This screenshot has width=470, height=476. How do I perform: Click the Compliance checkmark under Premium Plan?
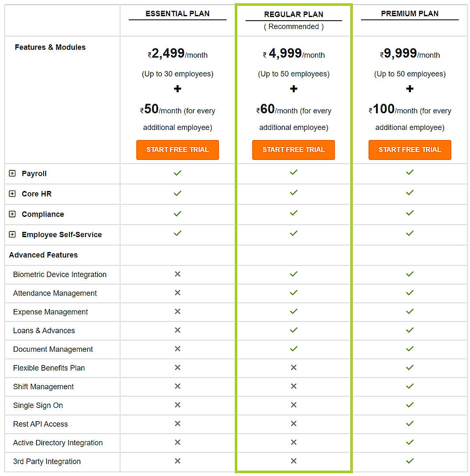point(409,214)
